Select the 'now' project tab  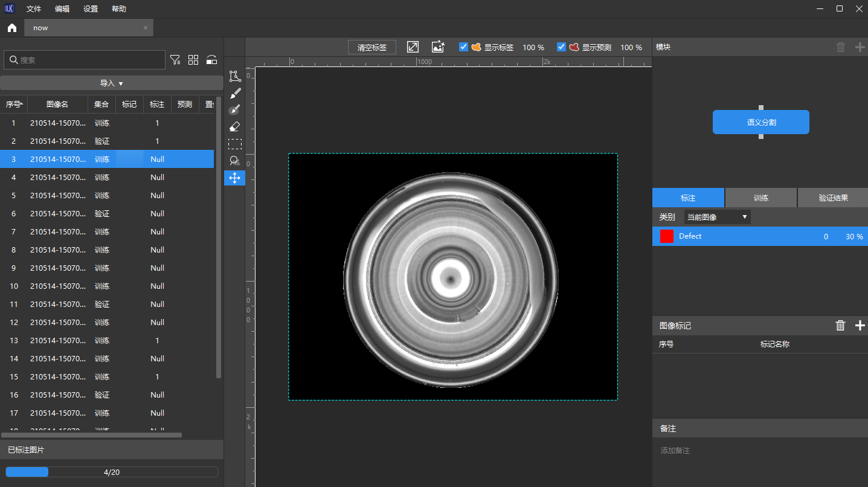(x=89, y=28)
